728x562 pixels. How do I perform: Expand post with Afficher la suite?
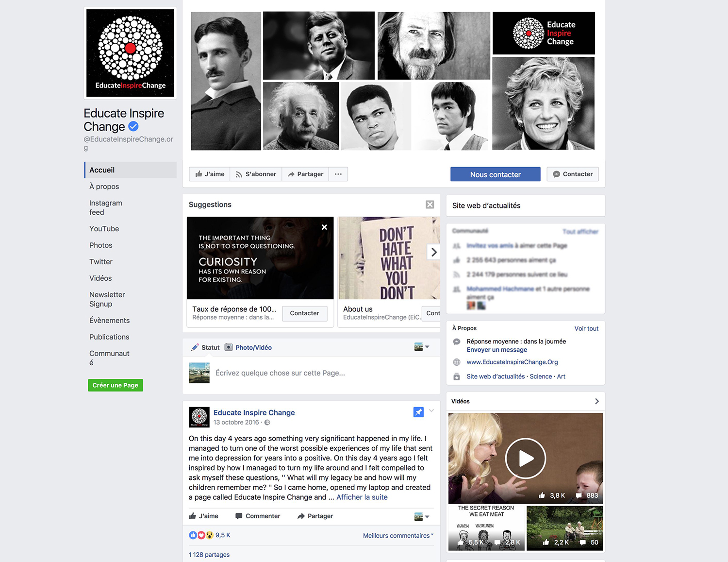(362, 497)
